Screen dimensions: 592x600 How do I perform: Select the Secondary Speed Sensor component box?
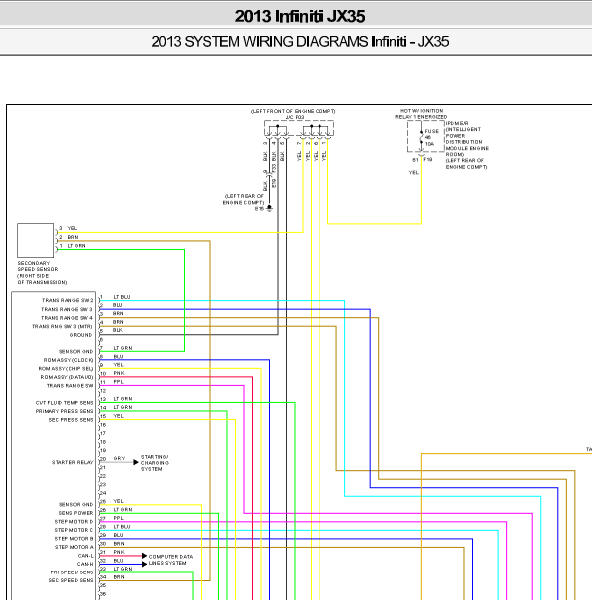coord(36,240)
